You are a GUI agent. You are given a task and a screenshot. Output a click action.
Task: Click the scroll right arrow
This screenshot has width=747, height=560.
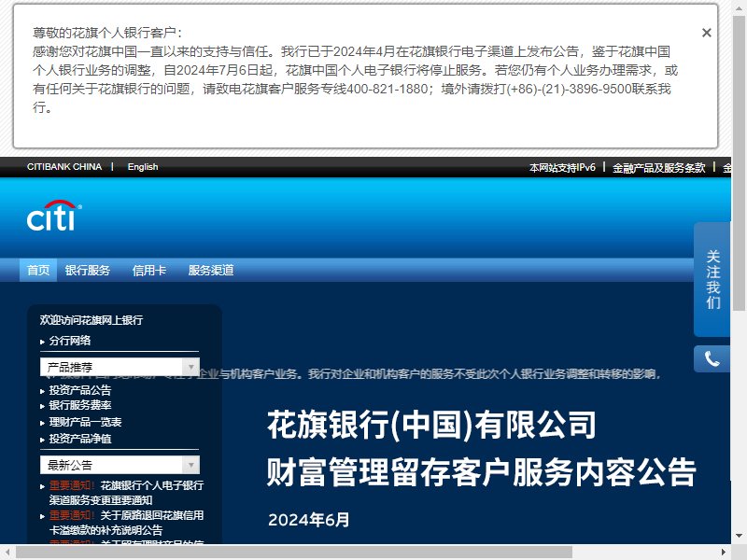724,553
